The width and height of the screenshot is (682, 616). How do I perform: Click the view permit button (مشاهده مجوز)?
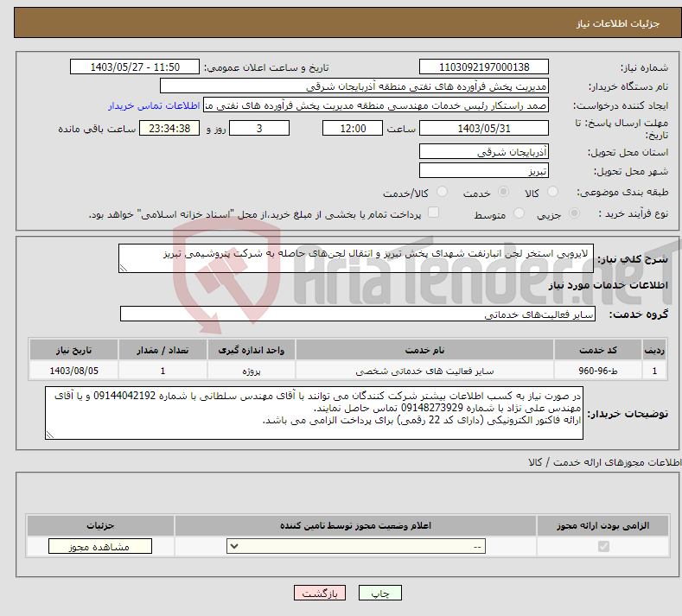[100, 546]
